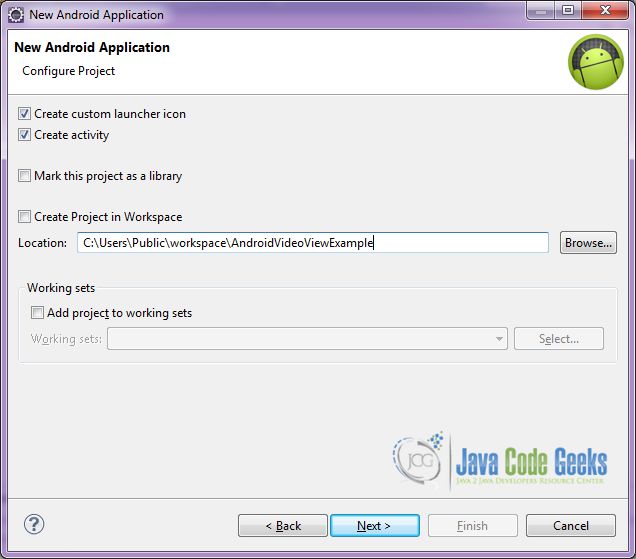Screen dimensions: 636x559
Task: Uncheck the Create activity checkbox
Action: [24, 135]
